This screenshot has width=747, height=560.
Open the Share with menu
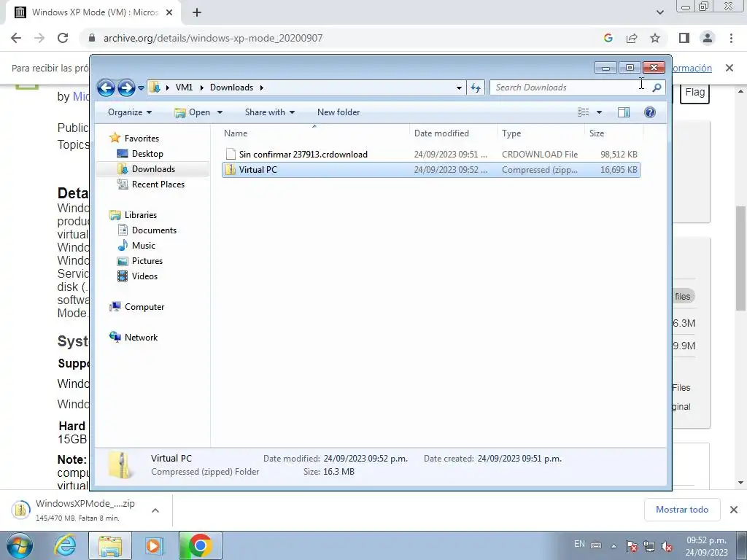click(x=270, y=112)
